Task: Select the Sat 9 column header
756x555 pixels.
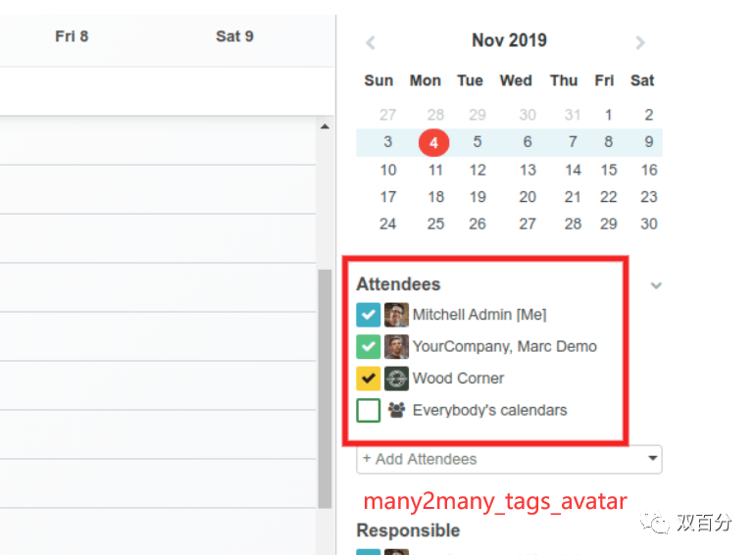Action: [234, 36]
